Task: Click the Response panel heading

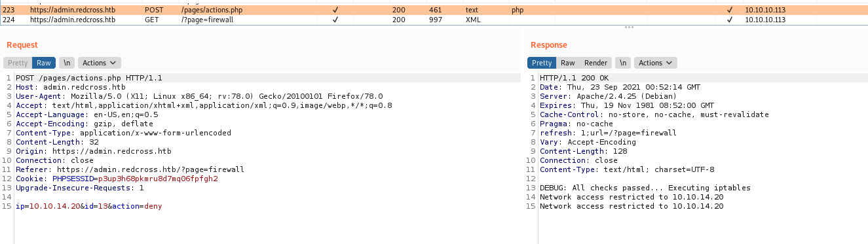Action: coord(549,45)
